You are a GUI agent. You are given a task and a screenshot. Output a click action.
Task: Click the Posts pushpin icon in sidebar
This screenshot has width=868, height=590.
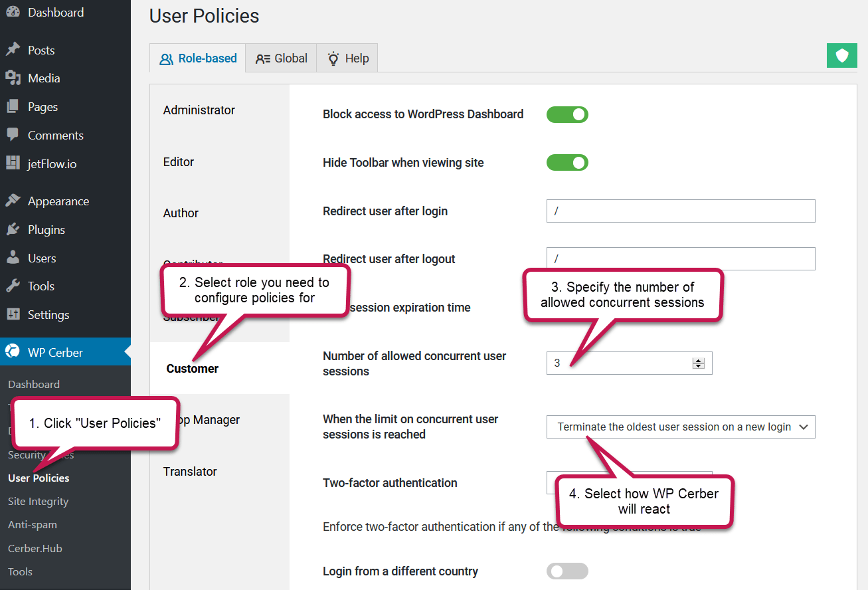[13, 50]
